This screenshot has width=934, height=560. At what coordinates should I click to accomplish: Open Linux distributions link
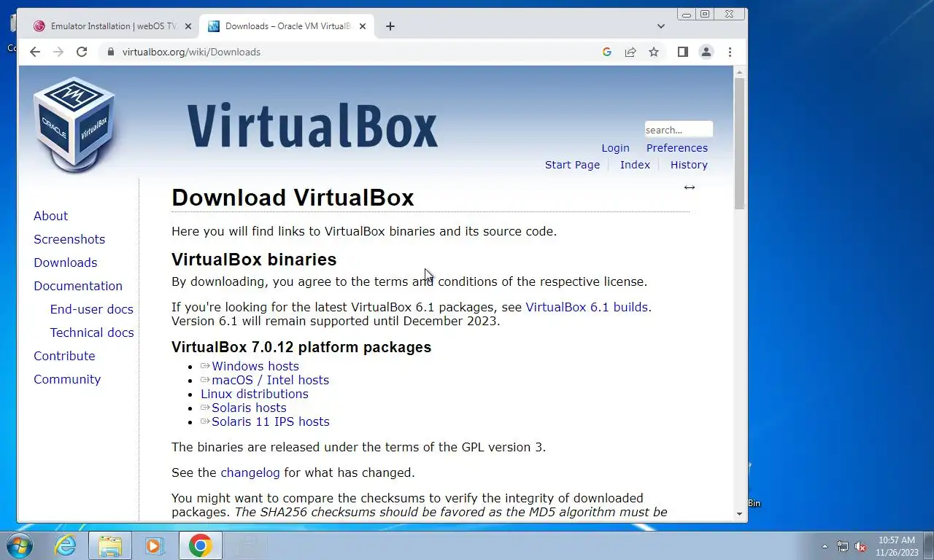255,394
